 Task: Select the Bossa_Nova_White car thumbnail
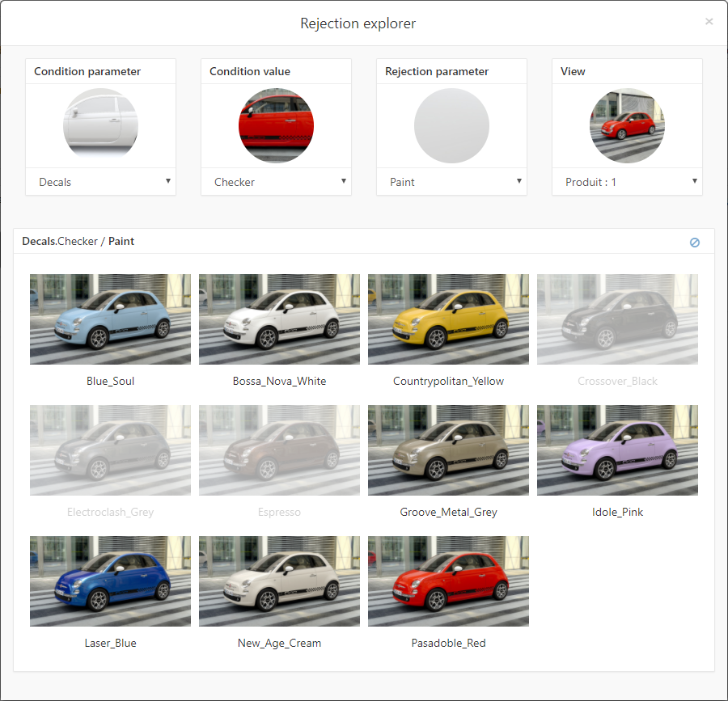point(279,319)
